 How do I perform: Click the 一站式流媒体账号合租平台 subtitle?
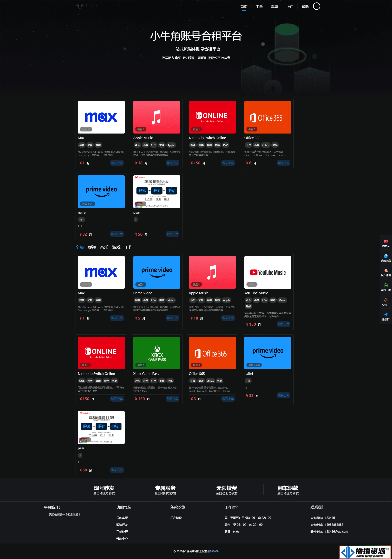[196, 49]
